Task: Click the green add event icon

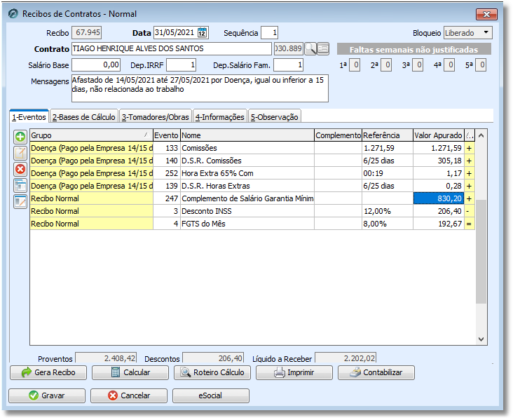Action: [x=20, y=137]
